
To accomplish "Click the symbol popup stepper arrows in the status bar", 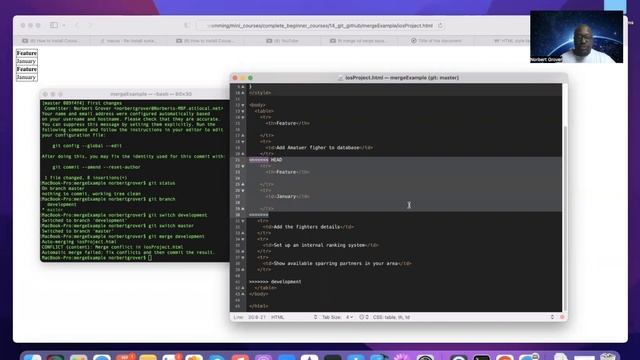I will (x=552, y=317).
